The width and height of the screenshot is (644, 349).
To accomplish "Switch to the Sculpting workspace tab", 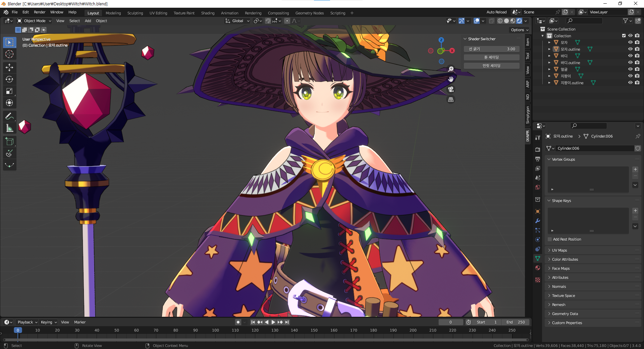I will click(135, 13).
